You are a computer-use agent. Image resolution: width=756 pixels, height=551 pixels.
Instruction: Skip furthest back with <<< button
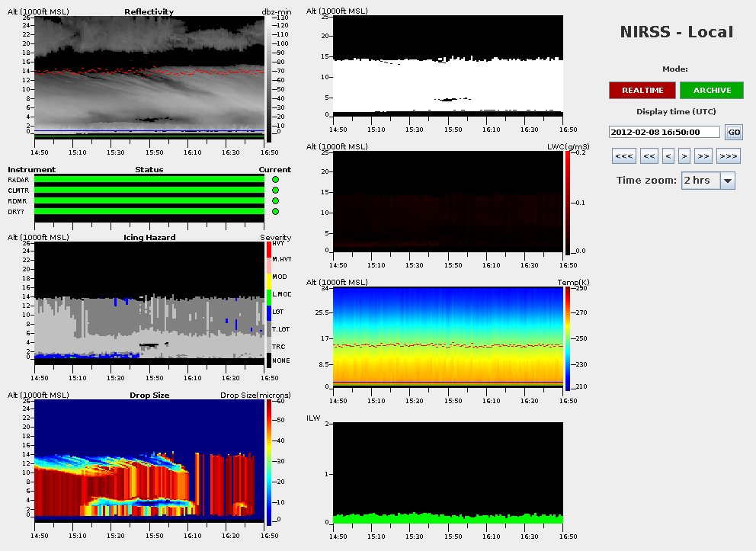624,156
